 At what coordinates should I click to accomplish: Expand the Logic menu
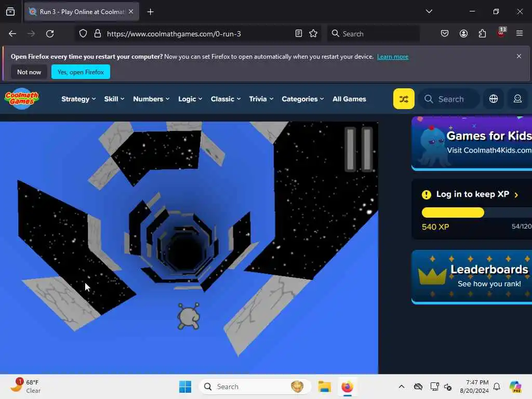pos(190,99)
